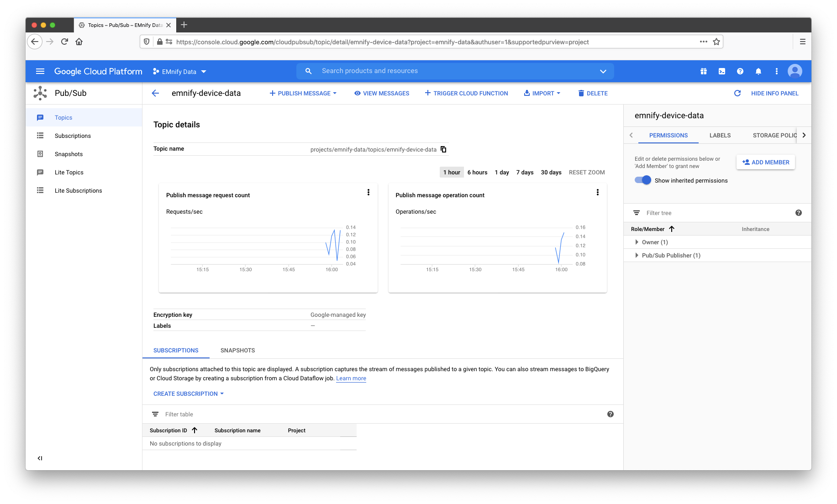This screenshot has height=504, width=837.
Task: Expand the search bar dropdown arrow
Action: (x=603, y=71)
